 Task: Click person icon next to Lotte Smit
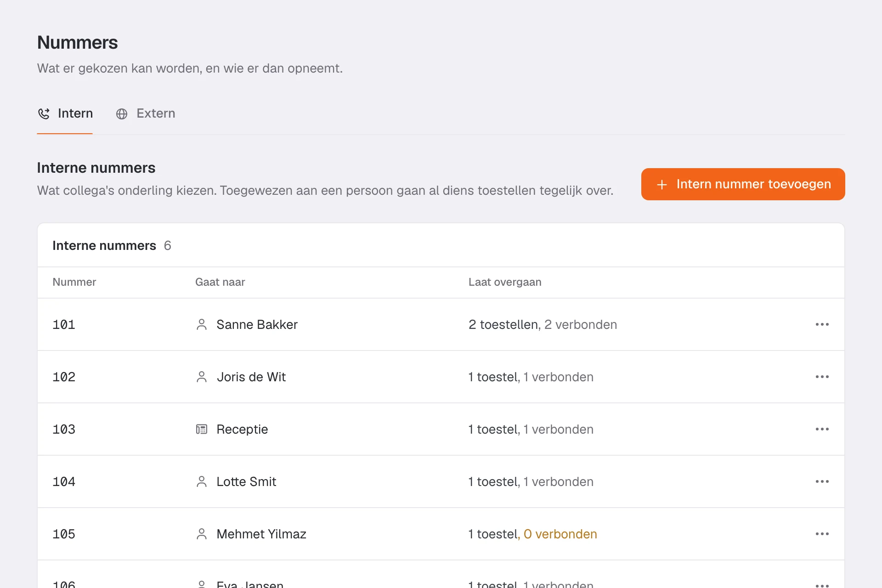coord(201,482)
